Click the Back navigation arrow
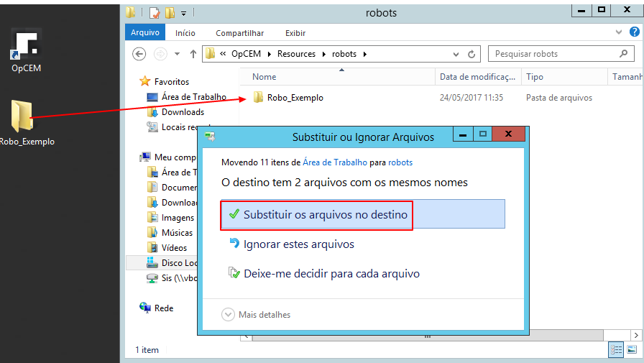644x363 pixels. click(139, 54)
